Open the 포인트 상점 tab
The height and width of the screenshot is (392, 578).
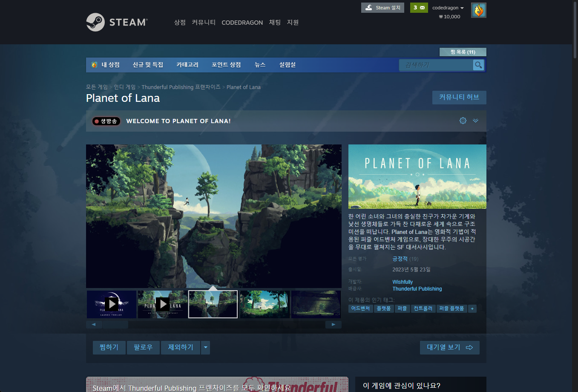pyautogui.click(x=226, y=65)
